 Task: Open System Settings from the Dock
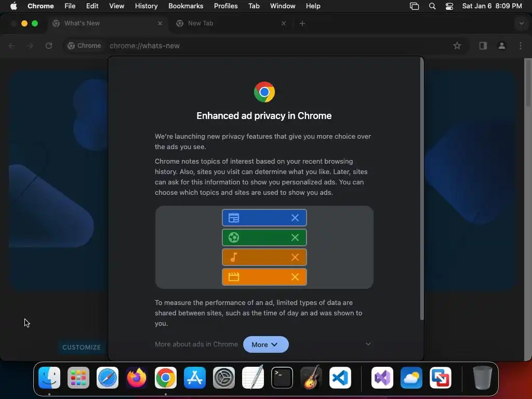point(224,378)
